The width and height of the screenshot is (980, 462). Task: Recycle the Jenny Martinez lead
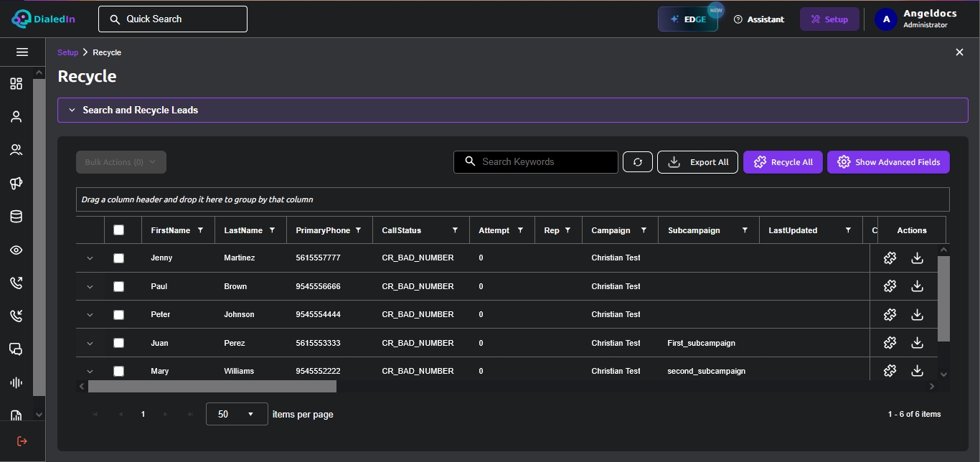tap(890, 258)
